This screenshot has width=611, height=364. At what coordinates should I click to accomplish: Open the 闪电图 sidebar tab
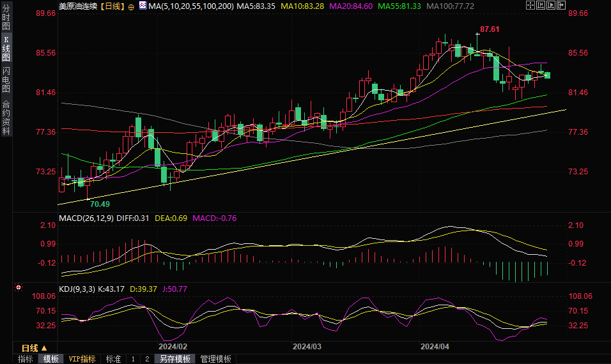point(6,80)
